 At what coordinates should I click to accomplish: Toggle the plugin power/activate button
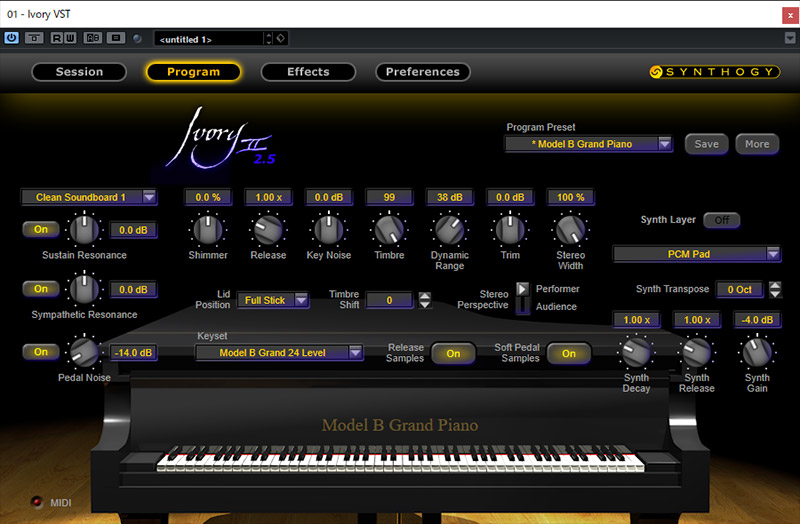(x=11, y=38)
